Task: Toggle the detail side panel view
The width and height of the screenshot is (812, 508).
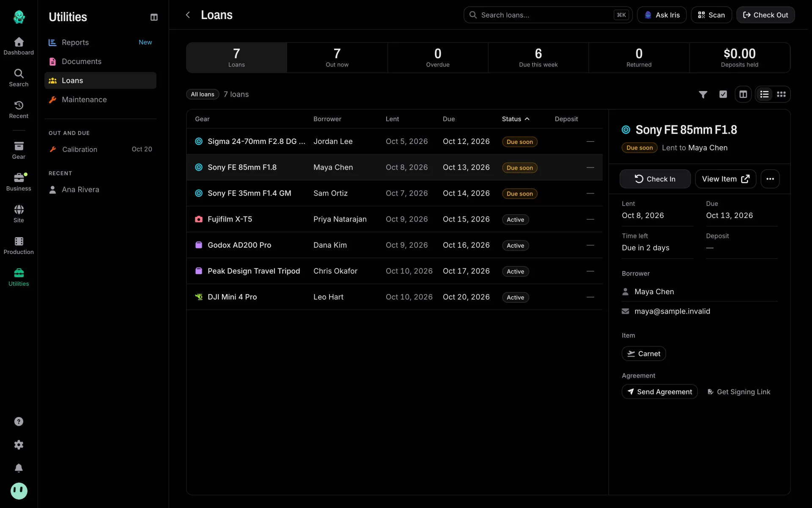Action: (x=743, y=94)
